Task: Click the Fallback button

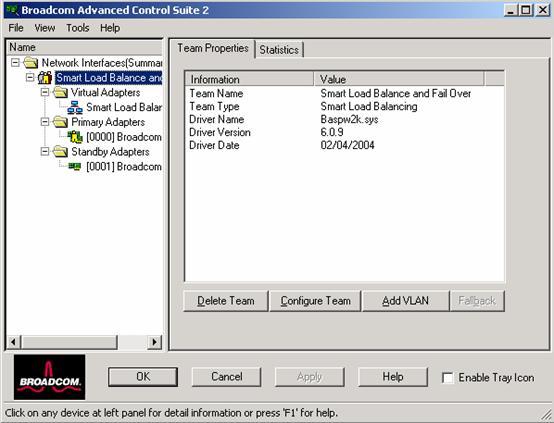Action: pyautogui.click(x=477, y=301)
